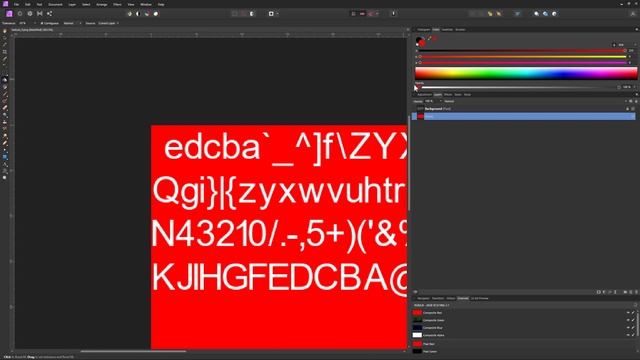Open the Colour panel options menu
This screenshot has height=360, width=640.
(636, 29)
